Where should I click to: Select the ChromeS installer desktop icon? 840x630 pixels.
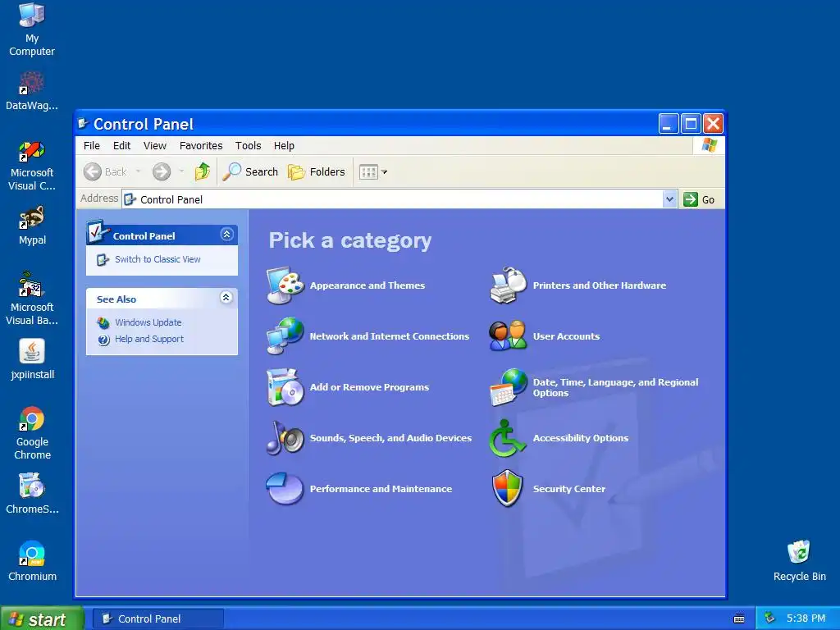pyautogui.click(x=32, y=493)
